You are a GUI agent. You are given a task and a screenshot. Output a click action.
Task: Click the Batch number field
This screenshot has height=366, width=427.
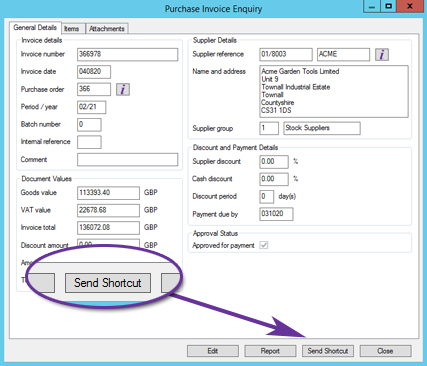89,125
